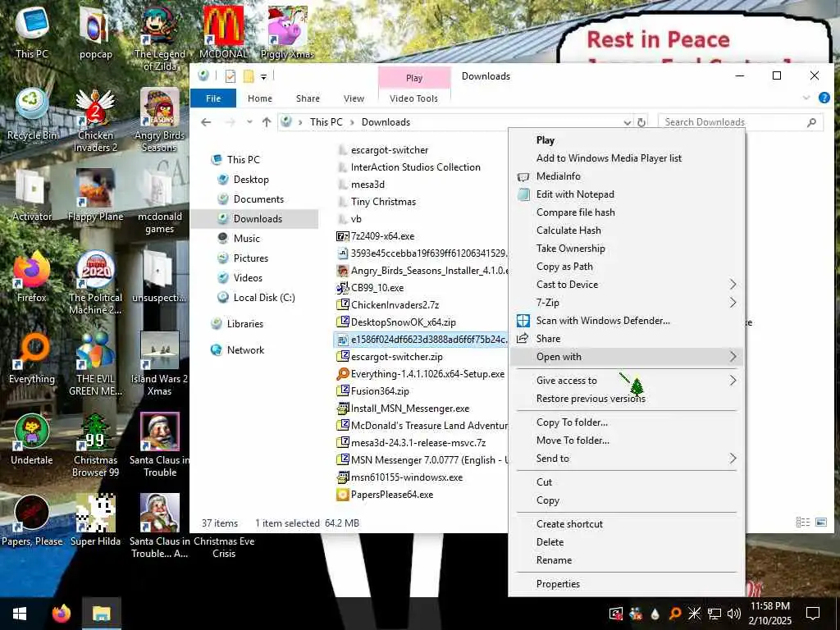Select the Piggly Xmas desktop shortcut
This screenshot has height=630, width=840.
point(287,33)
